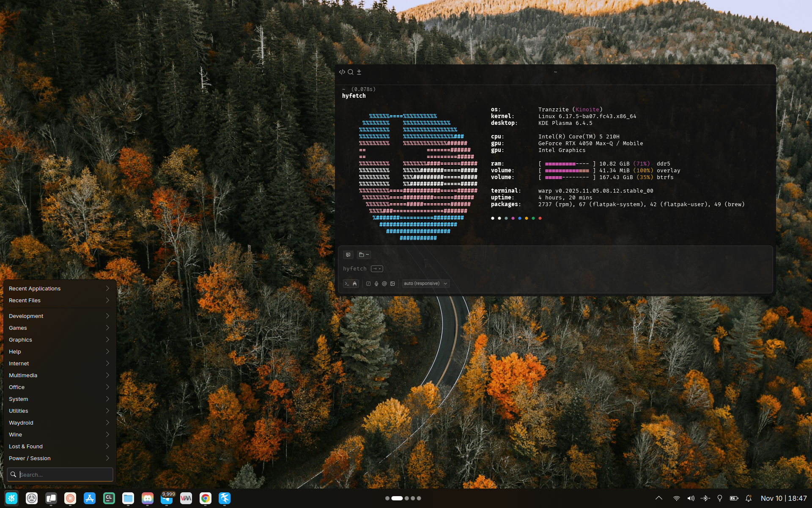Viewport: 812px width, 508px height.
Task: Switch Warp input to agent mode
Action: click(355, 284)
